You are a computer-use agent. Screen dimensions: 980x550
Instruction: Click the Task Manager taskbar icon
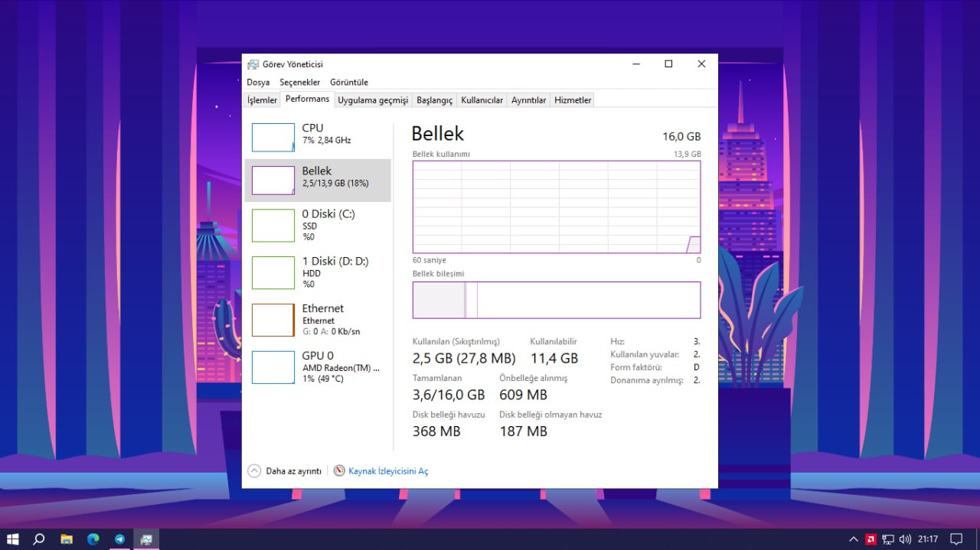(x=146, y=539)
